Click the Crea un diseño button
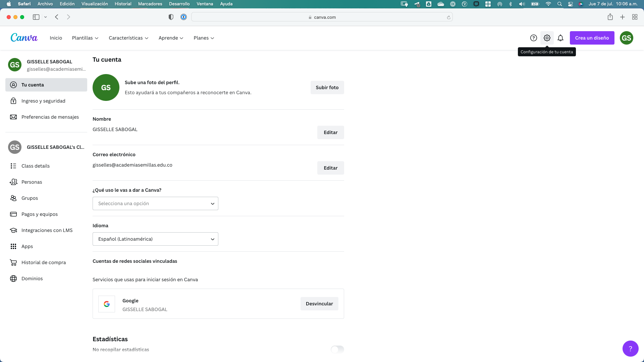The image size is (644, 362). click(x=592, y=38)
